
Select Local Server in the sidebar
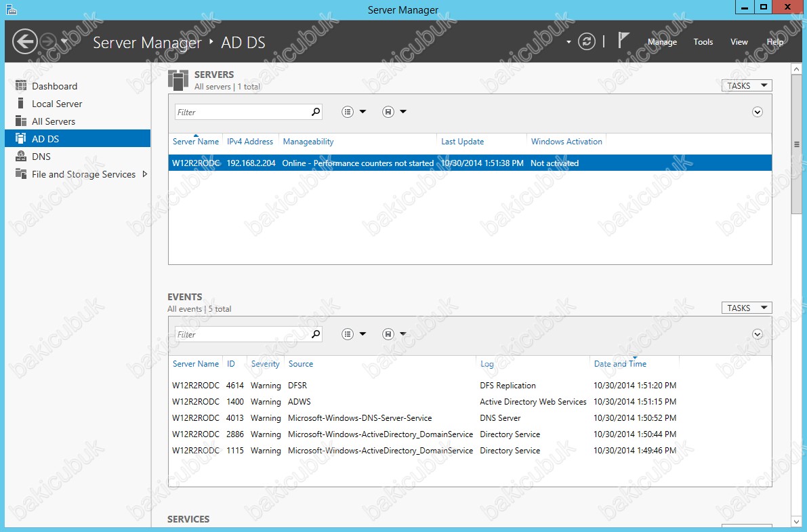point(78,104)
